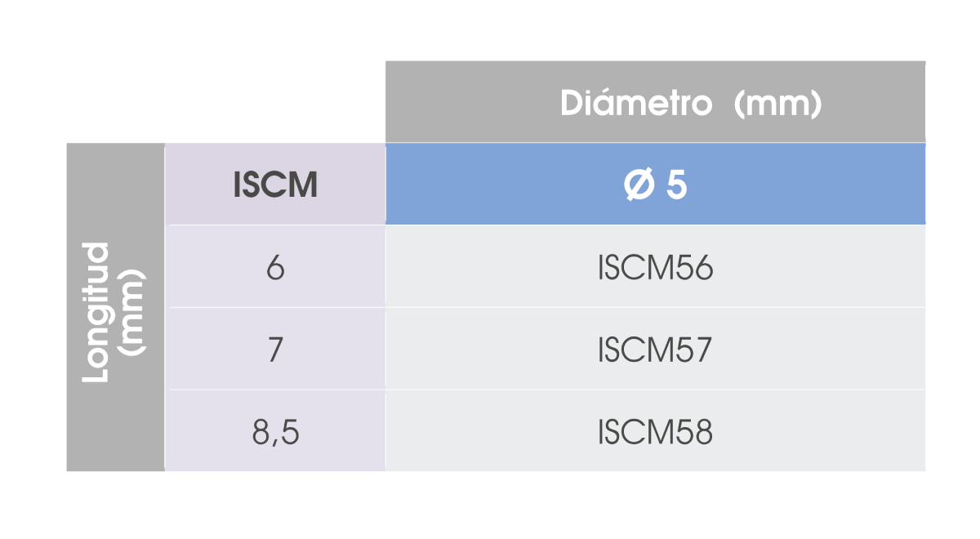
Task: Select the Diámetro (mm) header cell
Action: pyautogui.click(x=655, y=102)
